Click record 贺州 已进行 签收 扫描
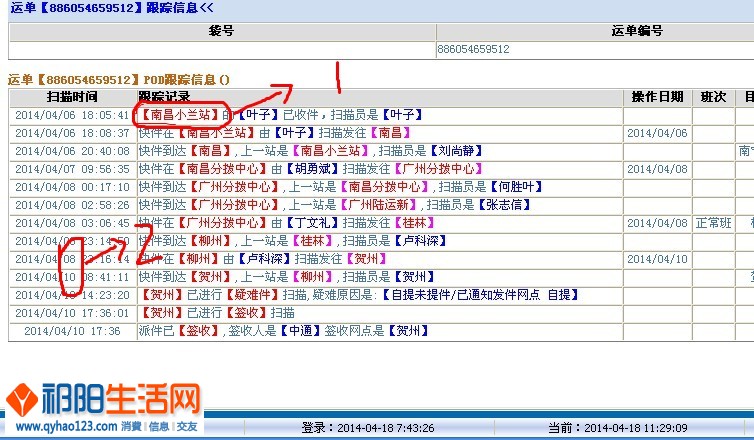The height and width of the screenshot is (440, 754). [217, 313]
